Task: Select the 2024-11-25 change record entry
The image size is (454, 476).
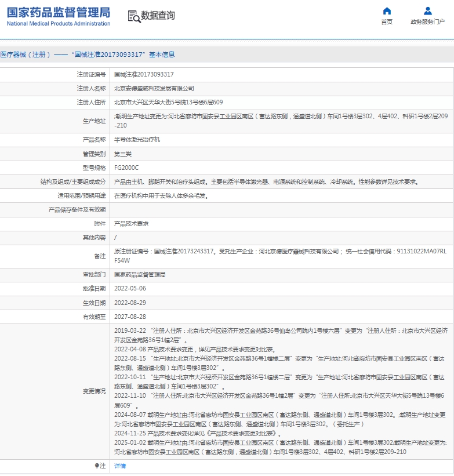Action: tap(198, 433)
